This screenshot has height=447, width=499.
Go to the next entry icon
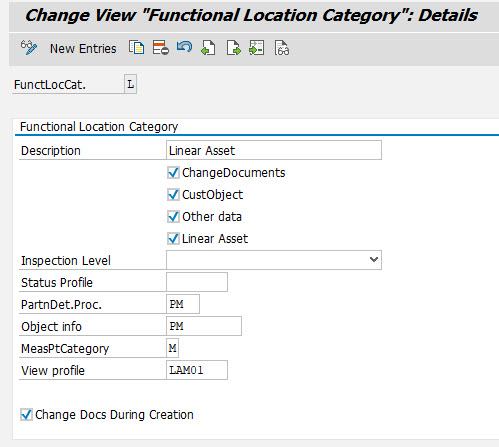tap(233, 48)
